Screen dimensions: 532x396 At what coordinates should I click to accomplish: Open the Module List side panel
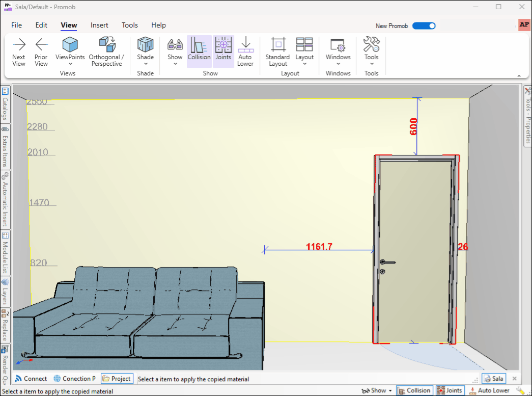click(x=5, y=251)
